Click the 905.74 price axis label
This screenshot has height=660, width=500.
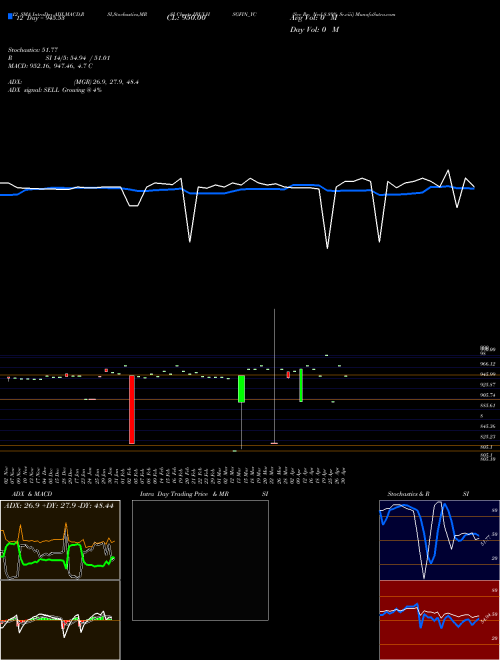point(487,395)
